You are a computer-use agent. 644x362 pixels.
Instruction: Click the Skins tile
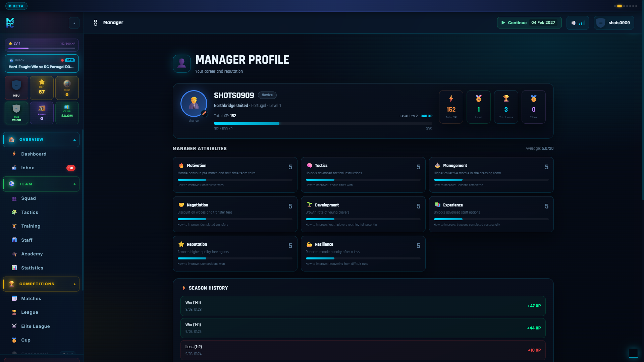click(42, 113)
